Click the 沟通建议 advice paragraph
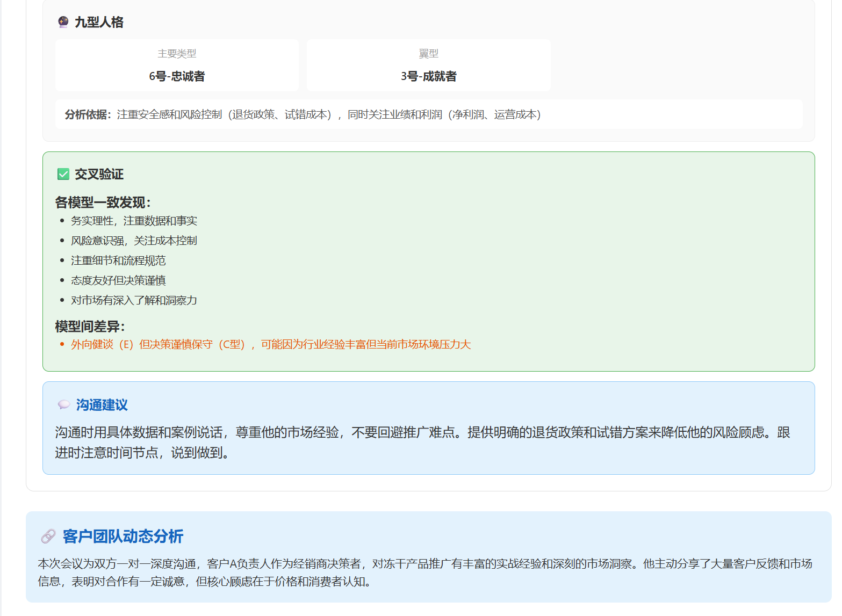Viewport: 842px width, 616px height. point(422,443)
